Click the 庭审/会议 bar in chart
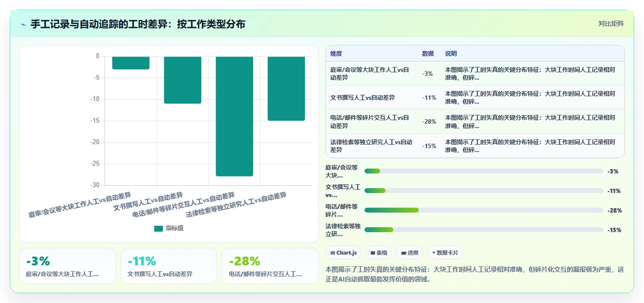The width and height of the screenshot is (644, 303). click(x=130, y=63)
